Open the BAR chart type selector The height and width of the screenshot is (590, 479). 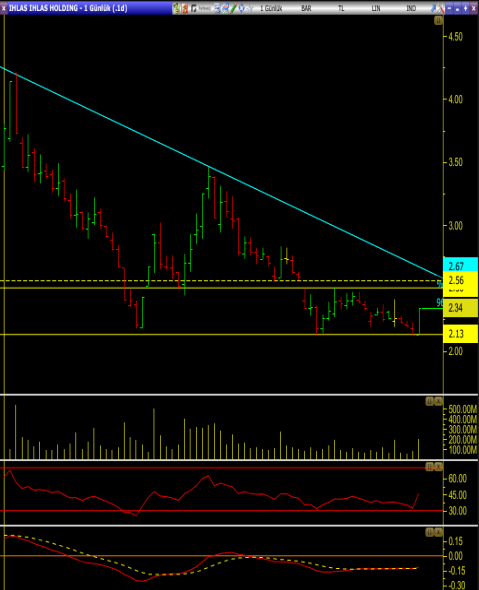pyautogui.click(x=306, y=8)
